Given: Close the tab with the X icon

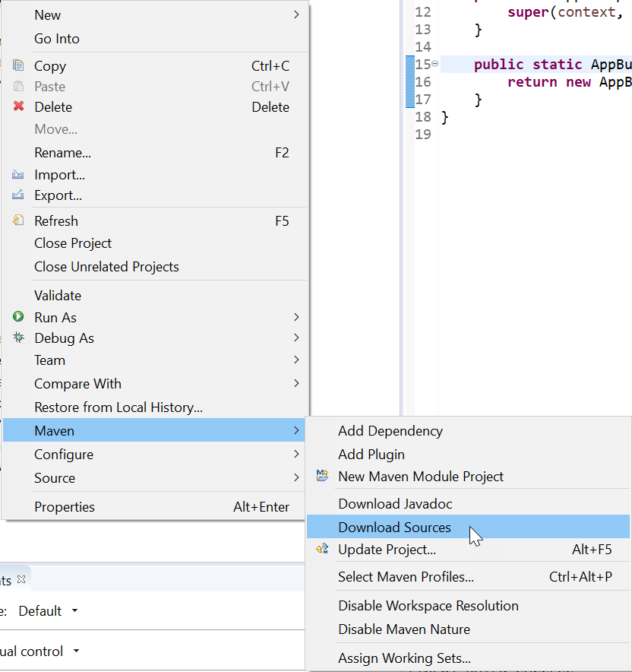Looking at the screenshot, I should (21, 580).
